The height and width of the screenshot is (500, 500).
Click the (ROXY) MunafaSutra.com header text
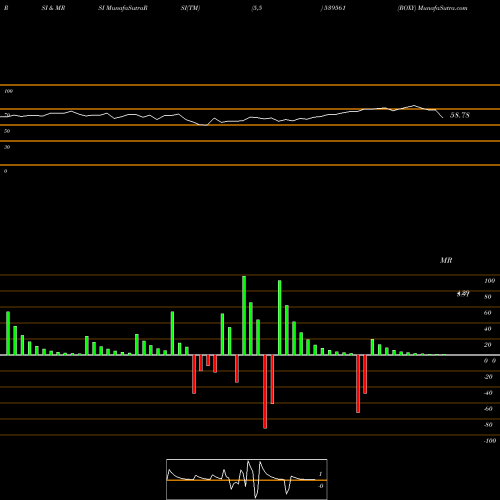coord(432,8)
